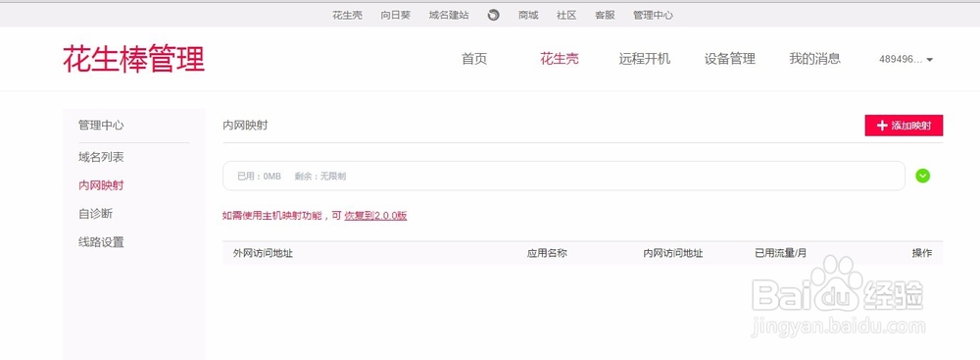Go to 社区 in top bar
This screenshot has height=360, width=980.
pyautogui.click(x=566, y=15)
